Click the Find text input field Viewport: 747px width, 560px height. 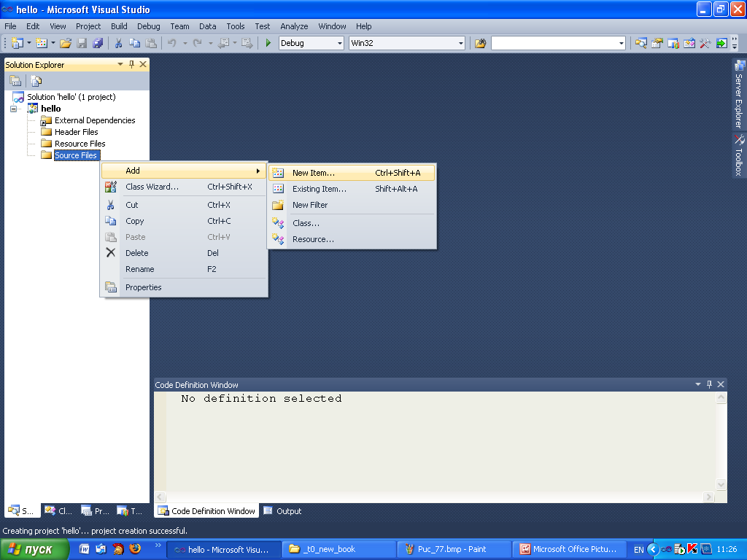click(x=554, y=43)
